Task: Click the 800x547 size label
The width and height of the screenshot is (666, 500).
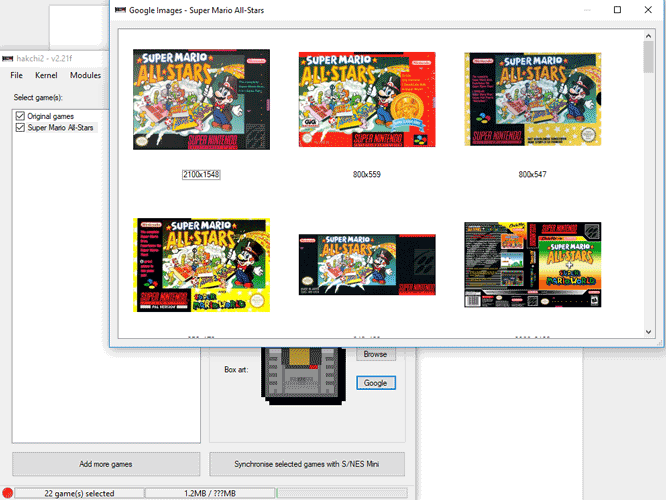Action: [x=533, y=175]
